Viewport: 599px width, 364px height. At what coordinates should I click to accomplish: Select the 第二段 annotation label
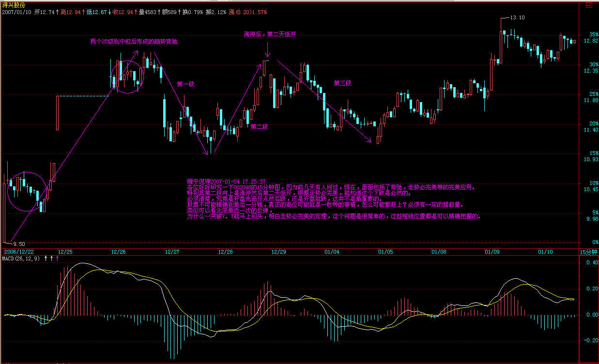click(x=259, y=126)
